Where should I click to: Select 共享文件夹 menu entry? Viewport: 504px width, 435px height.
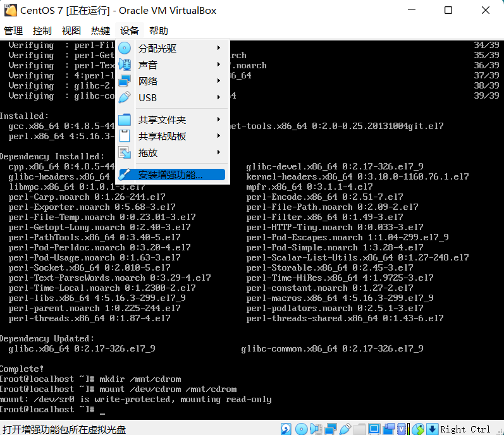(x=172, y=119)
